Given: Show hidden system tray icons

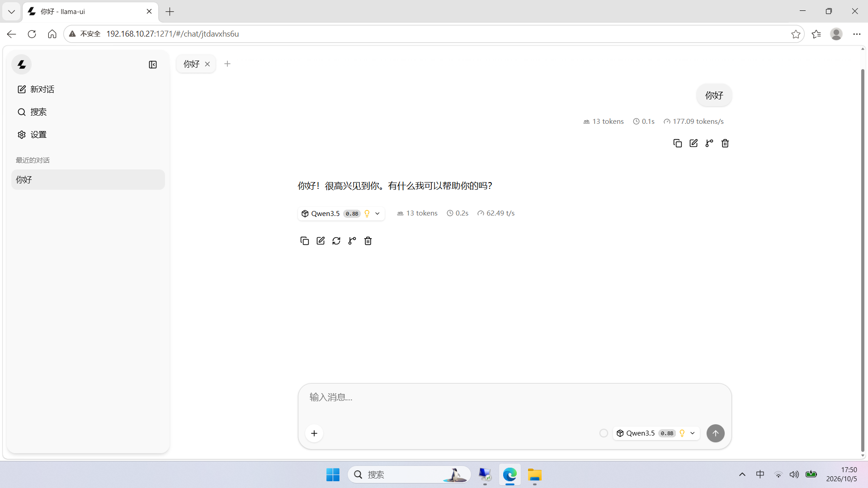Looking at the screenshot, I should click(x=742, y=474).
